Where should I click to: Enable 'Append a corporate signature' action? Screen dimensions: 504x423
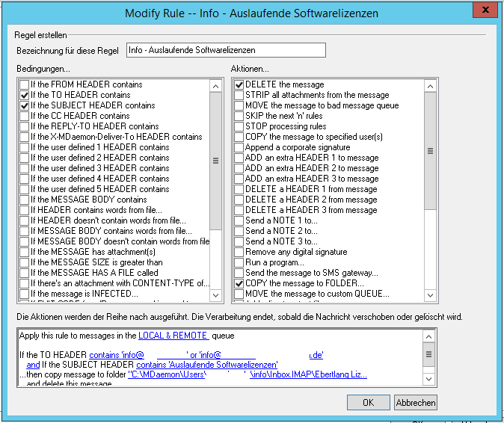(x=239, y=147)
